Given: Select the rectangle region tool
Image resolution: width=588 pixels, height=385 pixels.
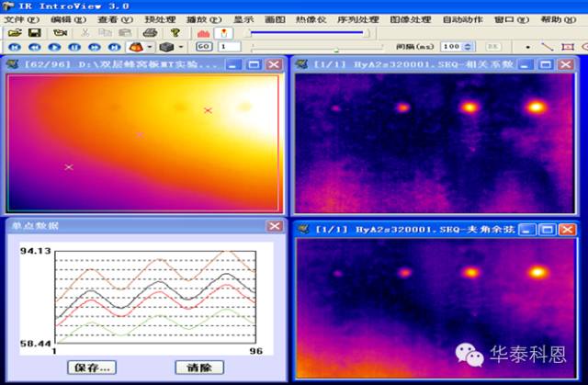Looking at the screenshot, I should click(x=569, y=46).
